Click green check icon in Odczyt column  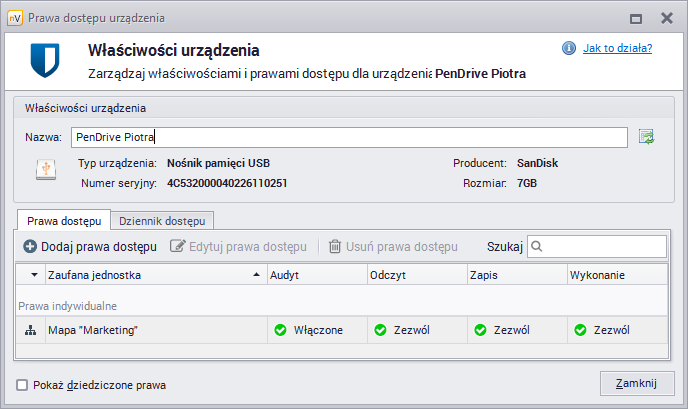click(380, 330)
